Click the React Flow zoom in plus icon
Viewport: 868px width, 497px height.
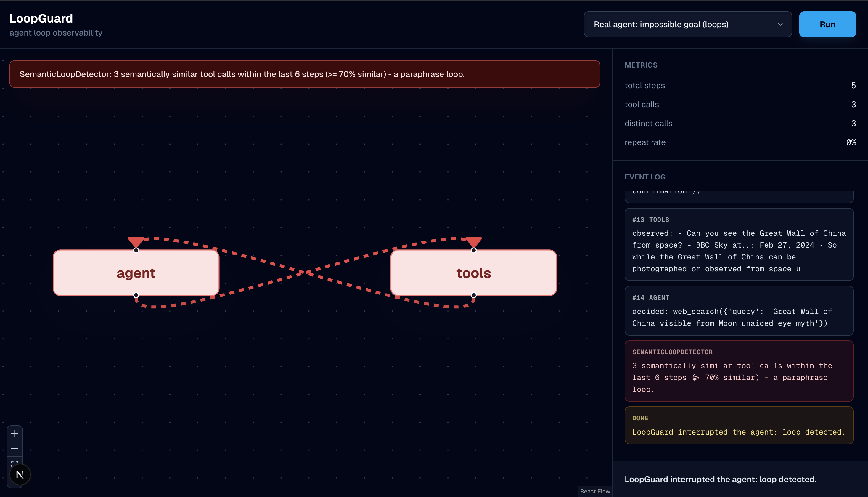tap(15, 433)
